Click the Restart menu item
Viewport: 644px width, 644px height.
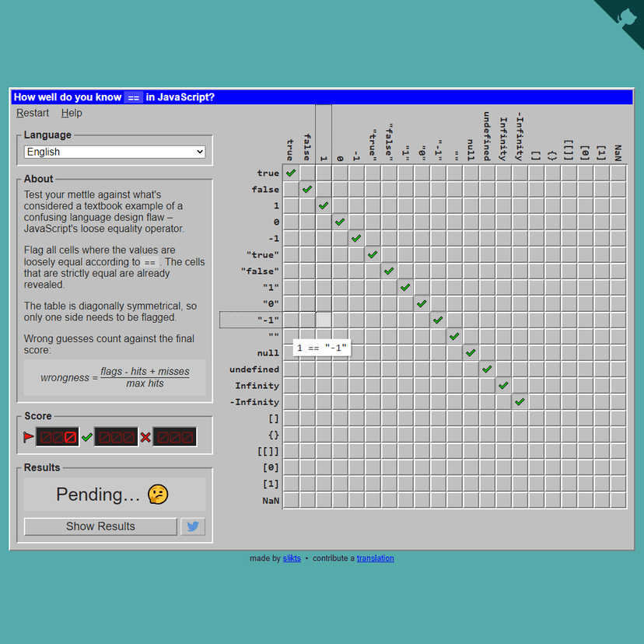click(32, 113)
